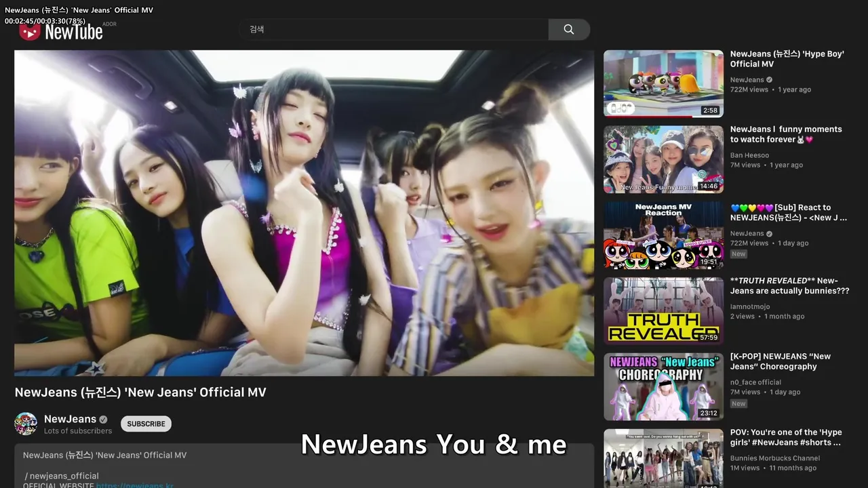Click the '722M views • 1 year ago' text
Image resolution: width=868 pixels, height=488 pixels.
(x=770, y=89)
